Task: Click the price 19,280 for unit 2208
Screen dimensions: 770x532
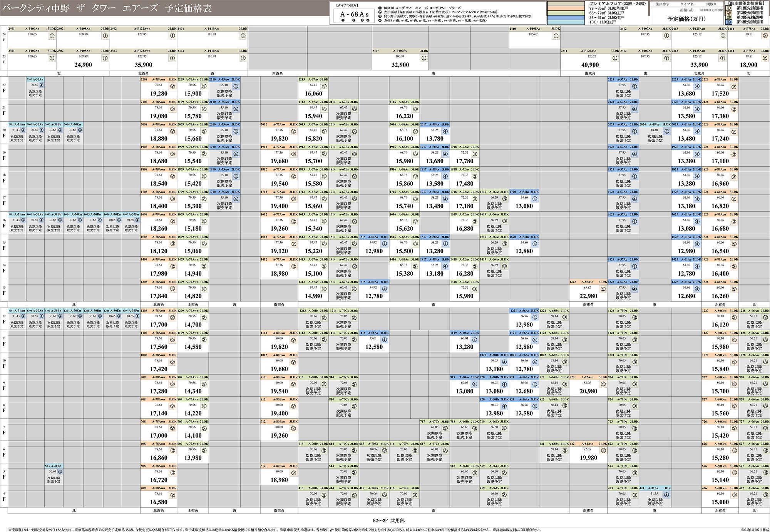Action: tap(159, 94)
